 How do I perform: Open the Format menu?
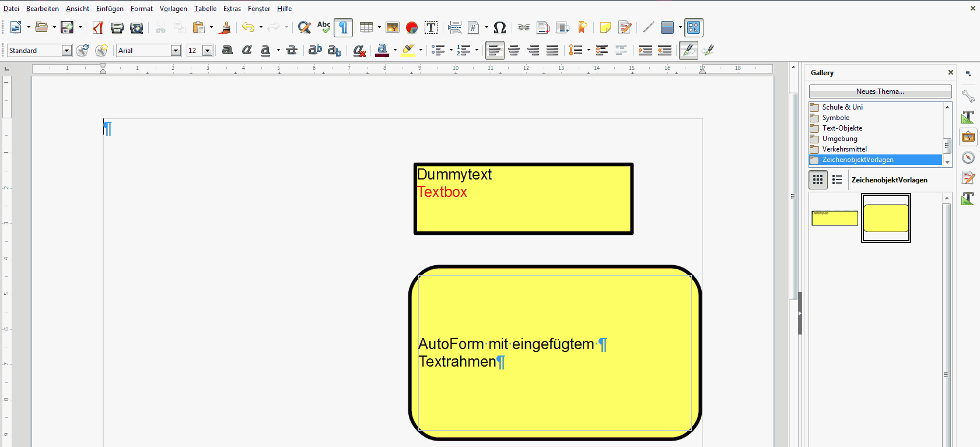tap(142, 9)
